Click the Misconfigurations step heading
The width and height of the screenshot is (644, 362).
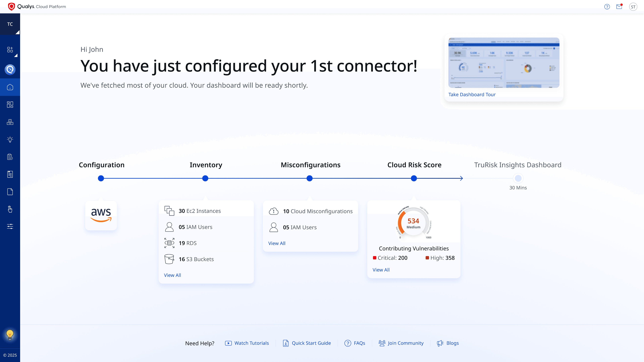[310, 165]
